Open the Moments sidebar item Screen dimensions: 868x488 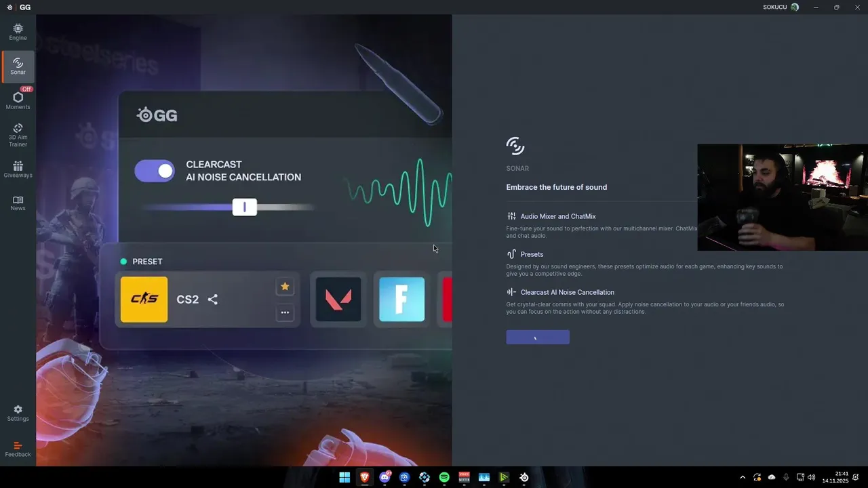18,100
